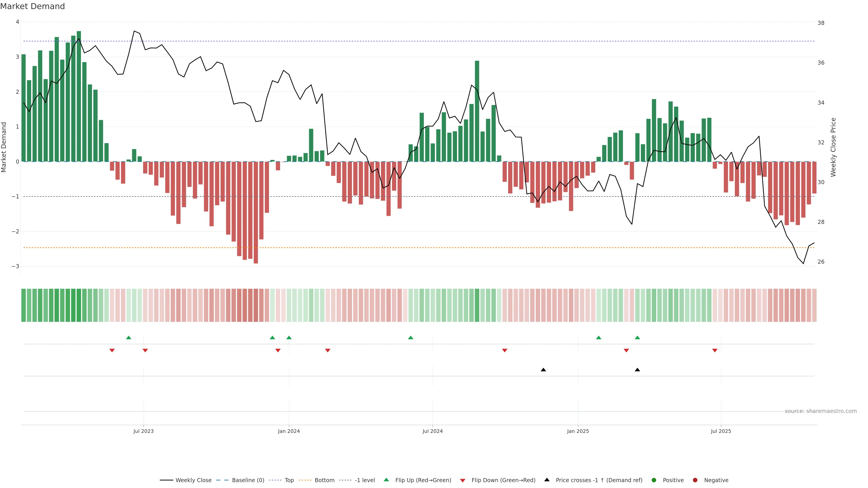Click the flip-up triangle at Jan 2024
Viewport: 868px width, 488px height.
pos(289,338)
